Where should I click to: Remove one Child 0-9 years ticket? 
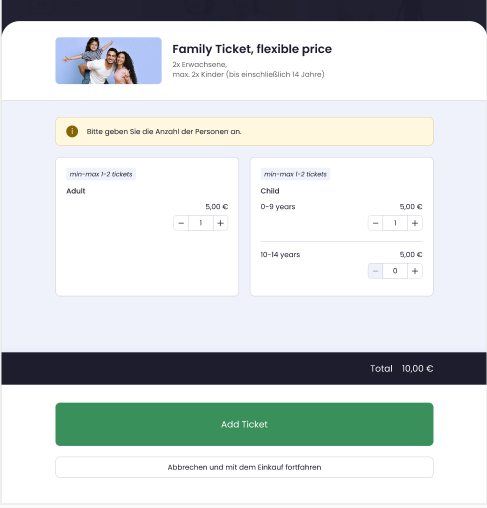[x=375, y=223]
